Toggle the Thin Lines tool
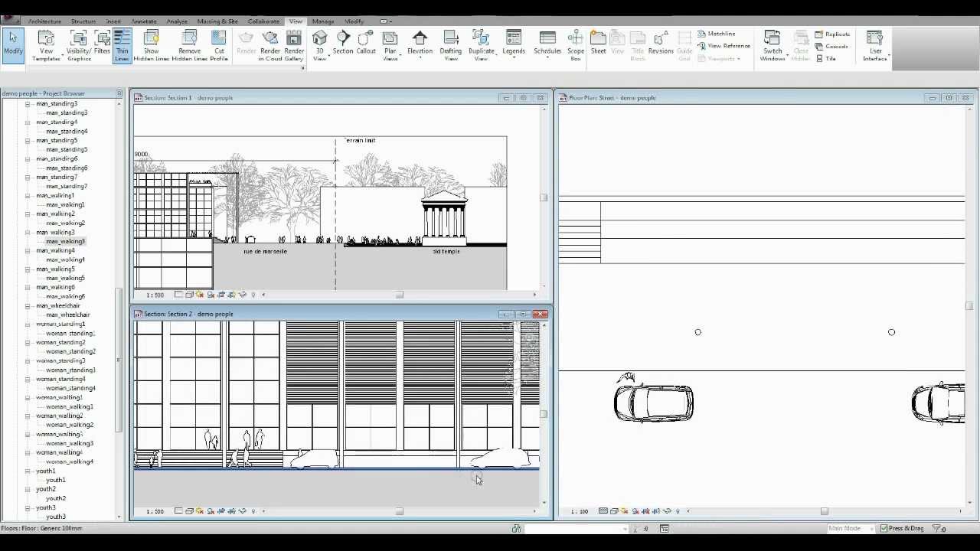Viewport: 980px width, 551px height. pos(122,45)
